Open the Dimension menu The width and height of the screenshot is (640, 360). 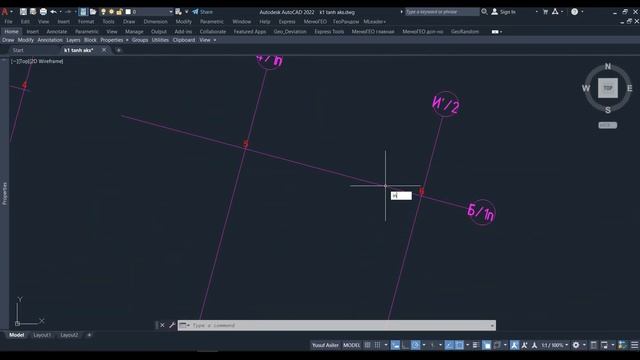coord(156,22)
